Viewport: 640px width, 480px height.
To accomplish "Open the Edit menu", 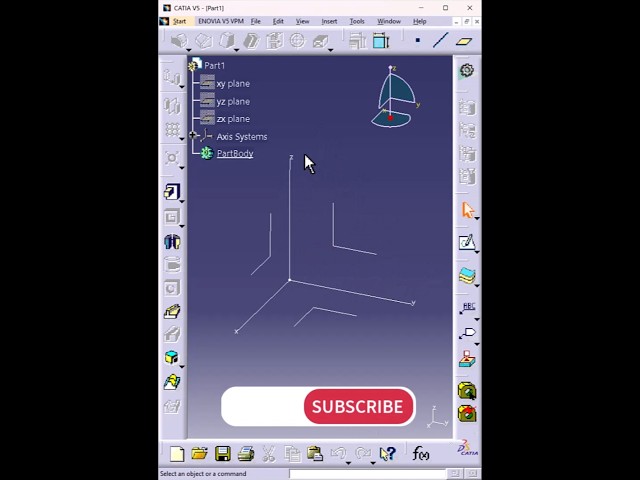I will [278, 21].
